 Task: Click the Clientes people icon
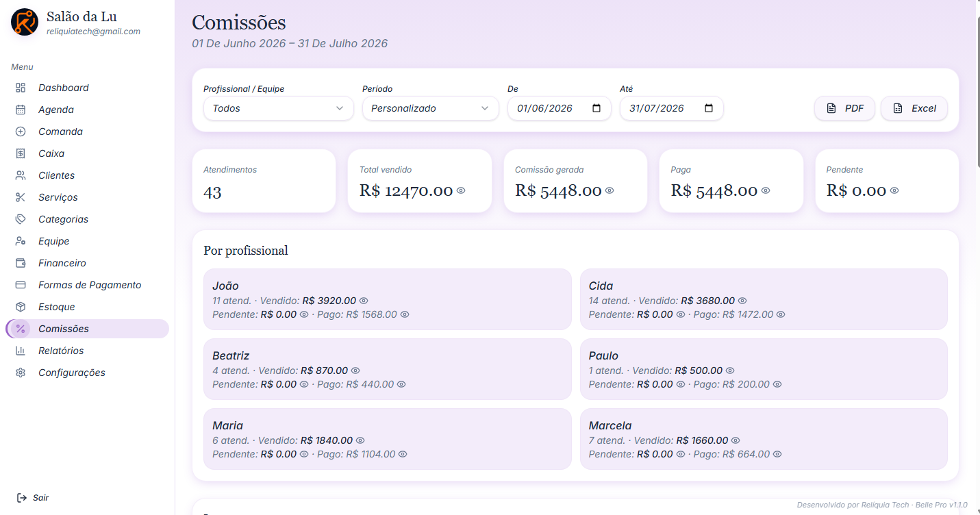[21, 175]
